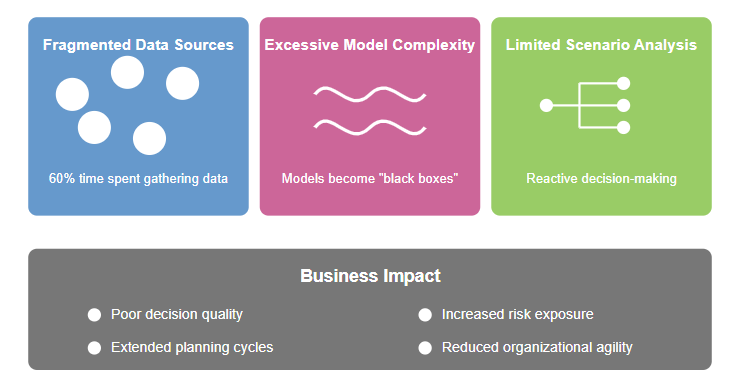Click the branching scenario tree icon
This screenshot has height=379, width=732.
pos(585,105)
